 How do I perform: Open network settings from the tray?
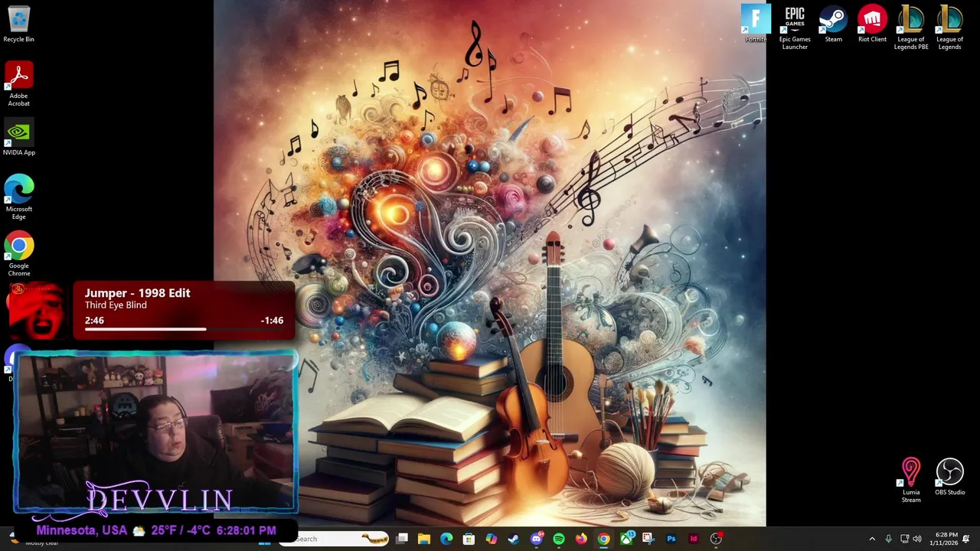coord(904,539)
